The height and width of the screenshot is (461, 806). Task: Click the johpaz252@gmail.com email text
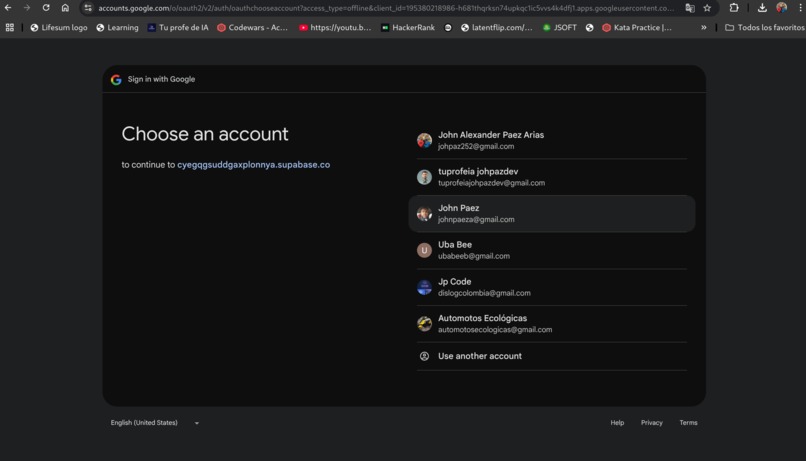476,146
